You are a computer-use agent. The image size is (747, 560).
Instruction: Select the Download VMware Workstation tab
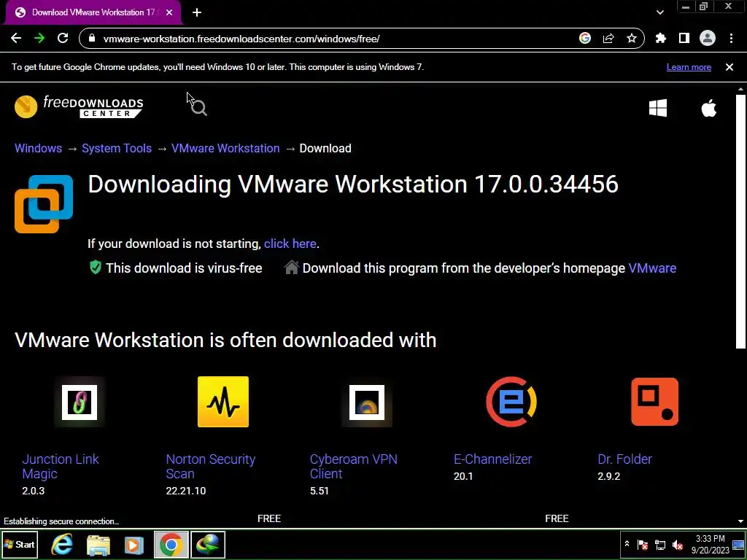tap(93, 12)
